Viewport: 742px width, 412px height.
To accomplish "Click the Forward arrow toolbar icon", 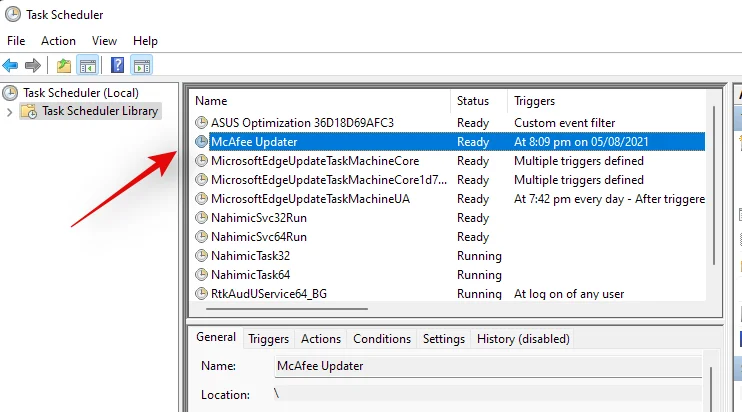I will [x=33, y=65].
